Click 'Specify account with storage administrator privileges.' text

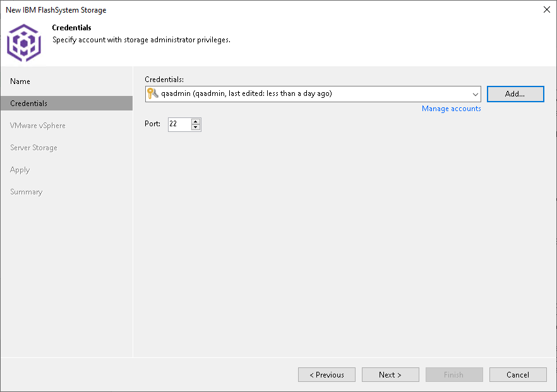click(x=141, y=40)
